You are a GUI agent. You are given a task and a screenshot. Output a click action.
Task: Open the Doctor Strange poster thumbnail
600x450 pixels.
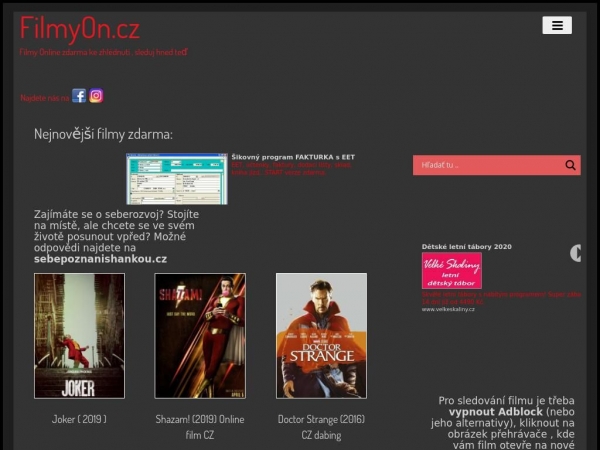321,336
